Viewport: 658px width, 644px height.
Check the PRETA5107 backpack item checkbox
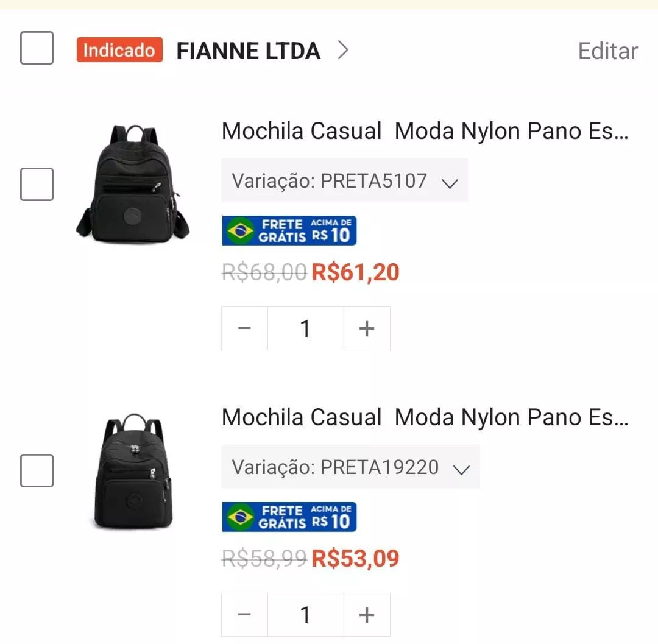pos(37,184)
